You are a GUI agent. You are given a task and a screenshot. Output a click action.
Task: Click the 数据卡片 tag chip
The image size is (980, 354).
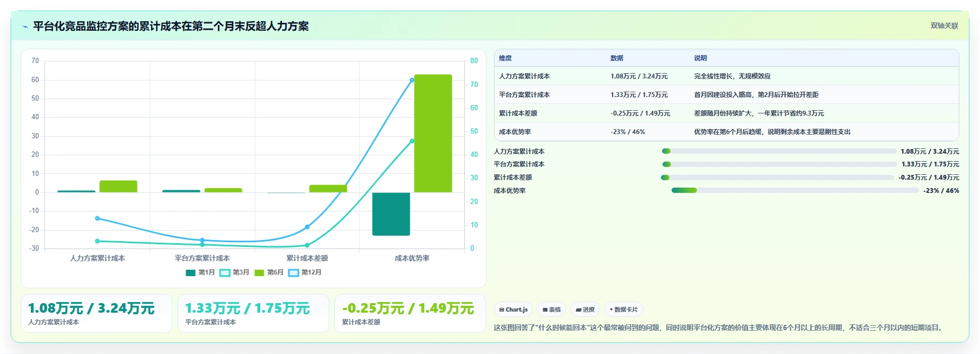click(623, 309)
